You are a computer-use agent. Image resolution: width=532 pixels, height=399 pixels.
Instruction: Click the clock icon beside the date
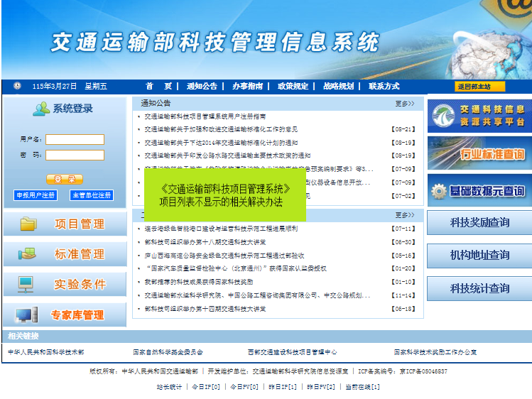(x=17, y=86)
